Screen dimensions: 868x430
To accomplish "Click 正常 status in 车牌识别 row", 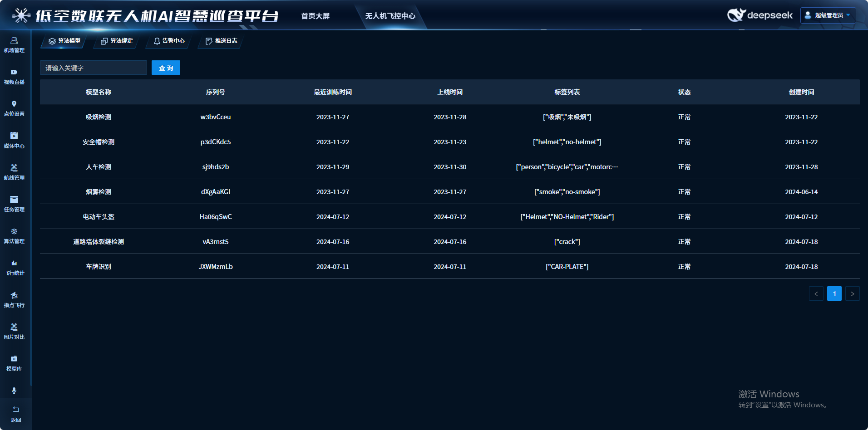I will point(684,267).
